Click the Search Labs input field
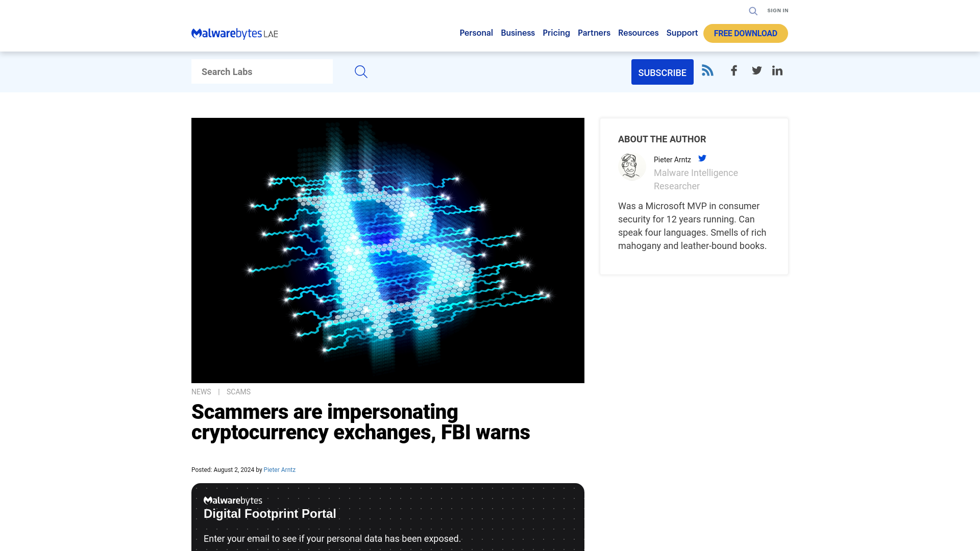This screenshot has height=551, width=980. tap(262, 71)
